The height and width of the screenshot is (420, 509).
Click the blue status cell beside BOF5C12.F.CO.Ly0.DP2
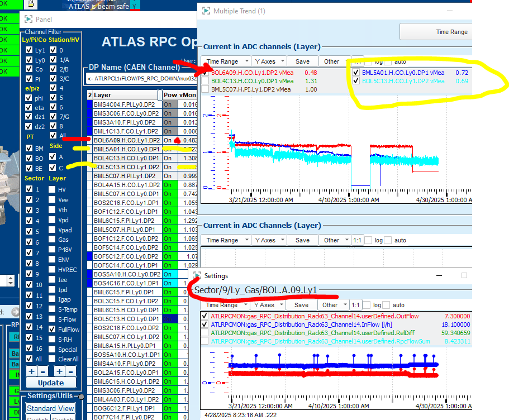[89, 256]
